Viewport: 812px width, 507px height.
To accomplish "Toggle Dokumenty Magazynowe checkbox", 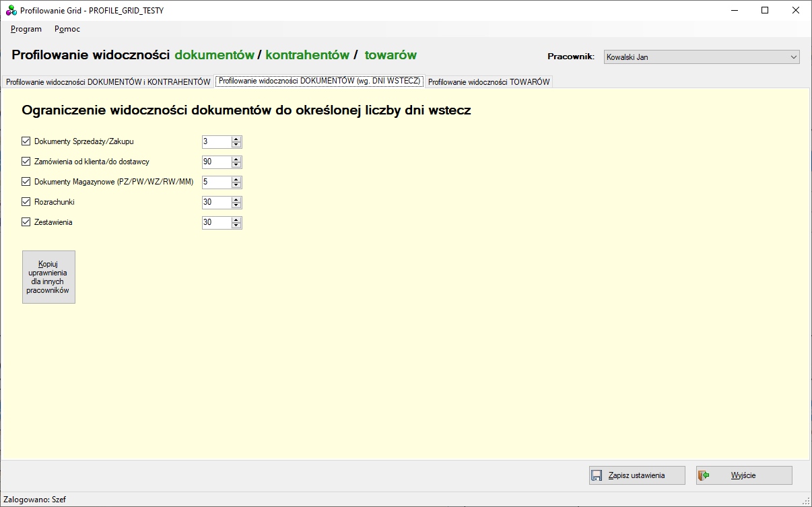I will (26, 182).
